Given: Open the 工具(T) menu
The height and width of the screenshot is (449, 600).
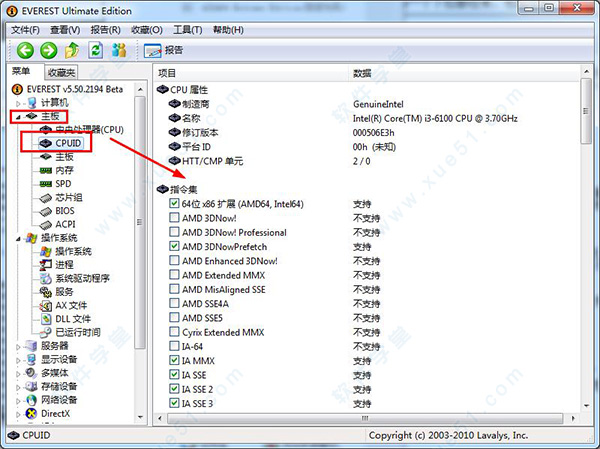Looking at the screenshot, I should [x=188, y=30].
